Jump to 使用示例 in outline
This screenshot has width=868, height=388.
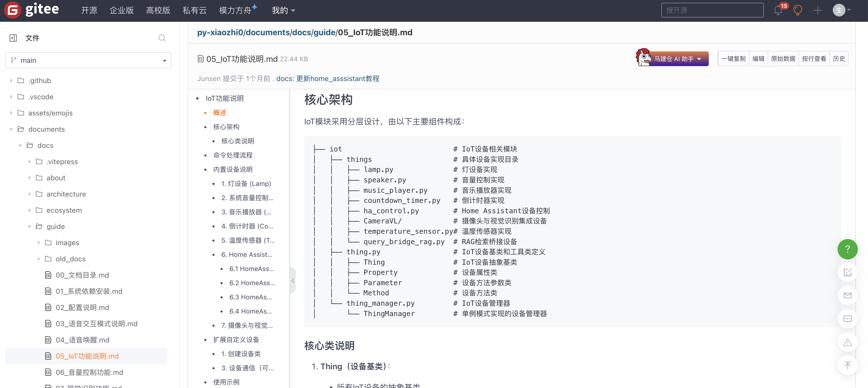coord(226,382)
